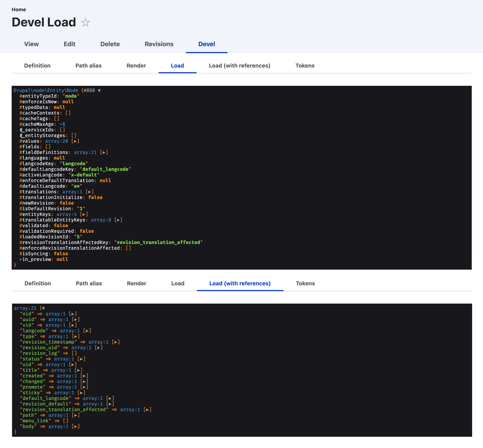This screenshot has width=483, height=448.
Task: Expand the "body" array arrow
Action: (x=75, y=426)
